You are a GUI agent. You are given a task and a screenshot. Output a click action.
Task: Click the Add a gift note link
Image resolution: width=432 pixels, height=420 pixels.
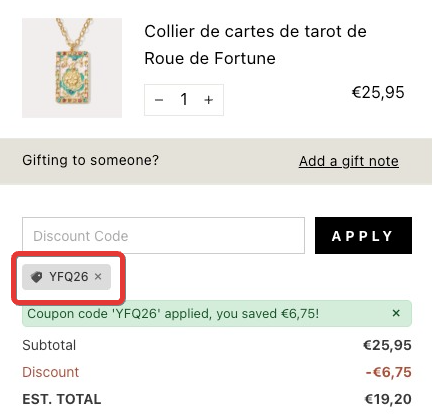[349, 161]
